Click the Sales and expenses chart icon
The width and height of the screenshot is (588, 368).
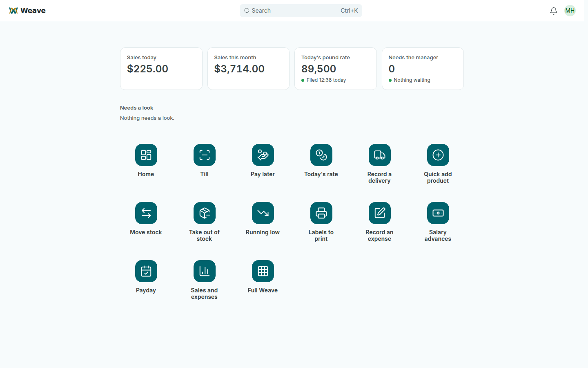pyautogui.click(x=205, y=271)
